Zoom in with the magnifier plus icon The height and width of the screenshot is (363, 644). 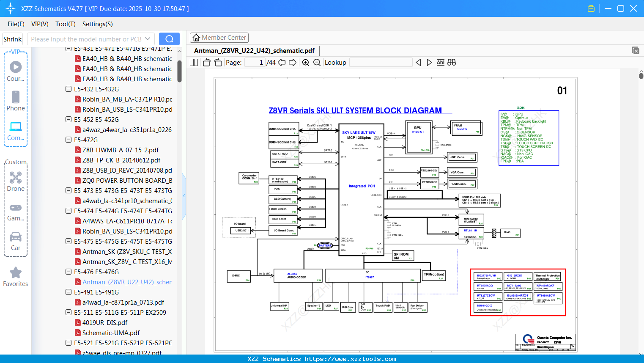click(x=306, y=63)
